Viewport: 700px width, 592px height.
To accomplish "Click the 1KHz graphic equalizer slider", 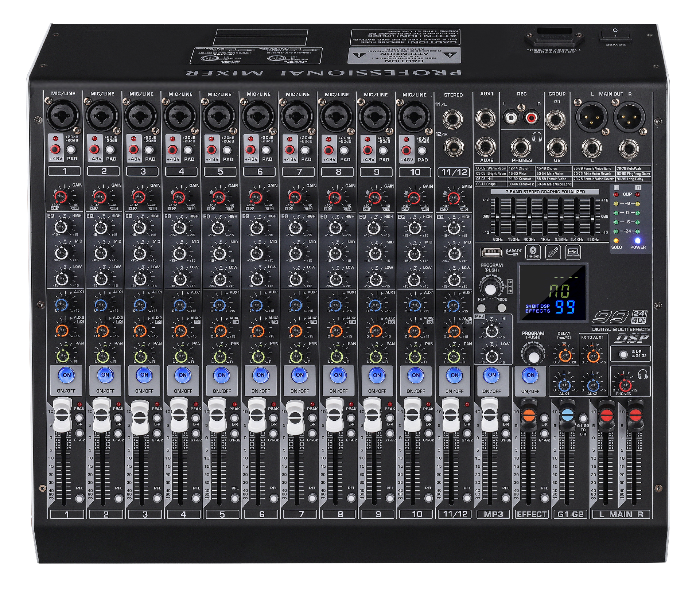I will point(545,217).
